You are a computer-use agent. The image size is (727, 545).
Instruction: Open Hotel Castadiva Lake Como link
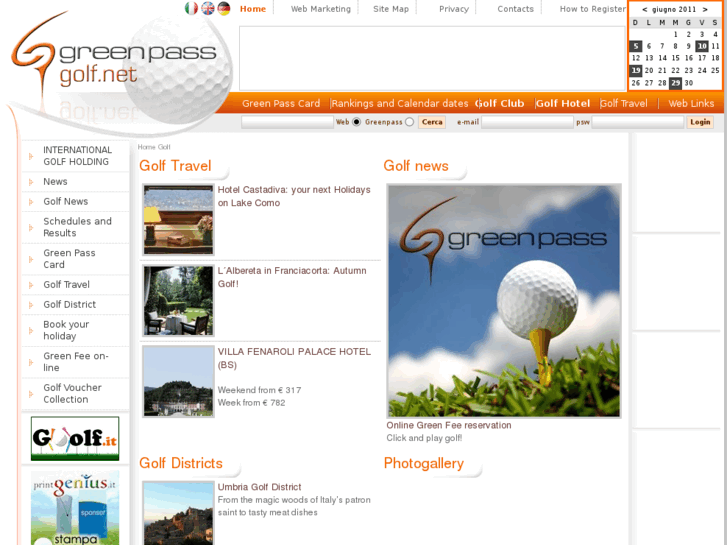click(x=294, y=196)
